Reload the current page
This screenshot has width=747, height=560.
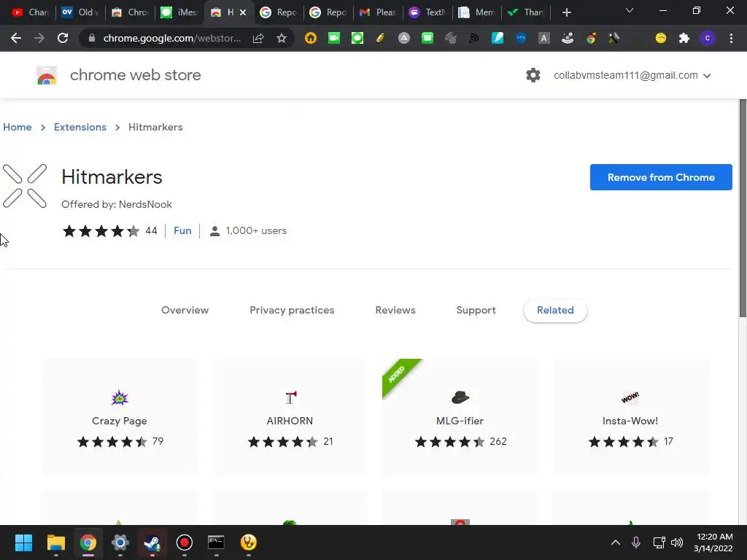click(63, 38)
